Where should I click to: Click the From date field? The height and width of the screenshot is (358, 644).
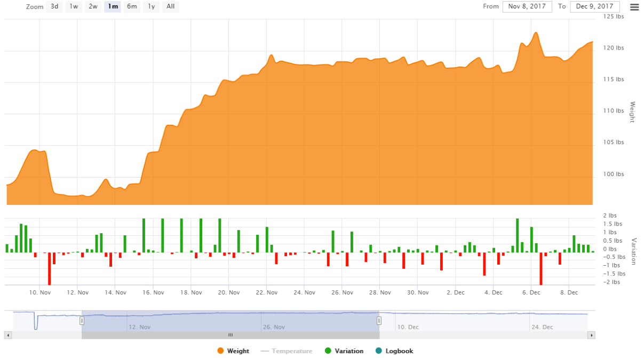tap(527, 6)
